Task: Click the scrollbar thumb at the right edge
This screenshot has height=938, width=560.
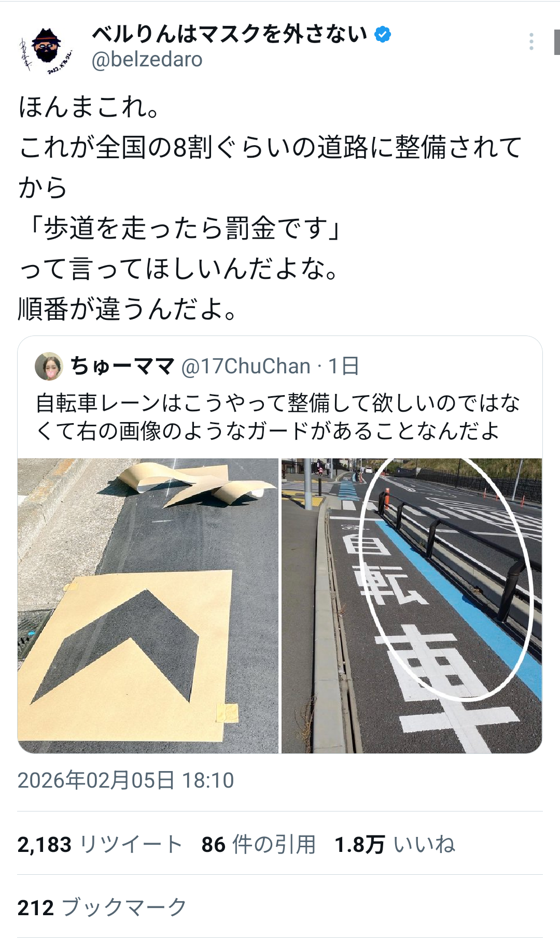Action: 556,43
